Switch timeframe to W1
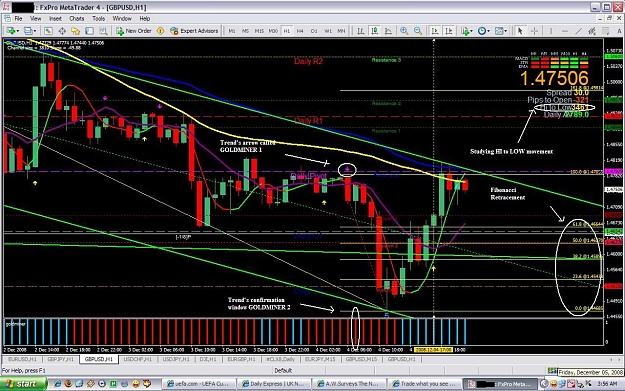Image resolution: width=625 pixels, height=391 pixels. pyautogui.click(x=328, y=31)
